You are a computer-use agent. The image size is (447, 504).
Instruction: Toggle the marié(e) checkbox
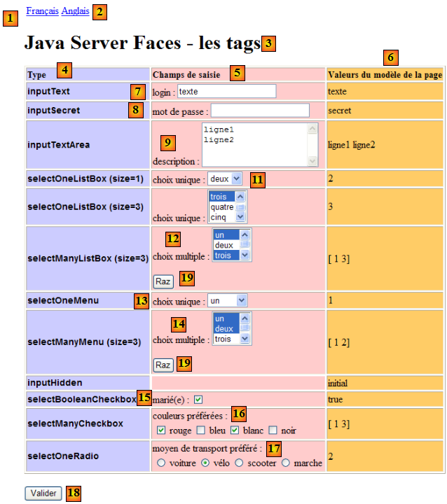[198, 400]
